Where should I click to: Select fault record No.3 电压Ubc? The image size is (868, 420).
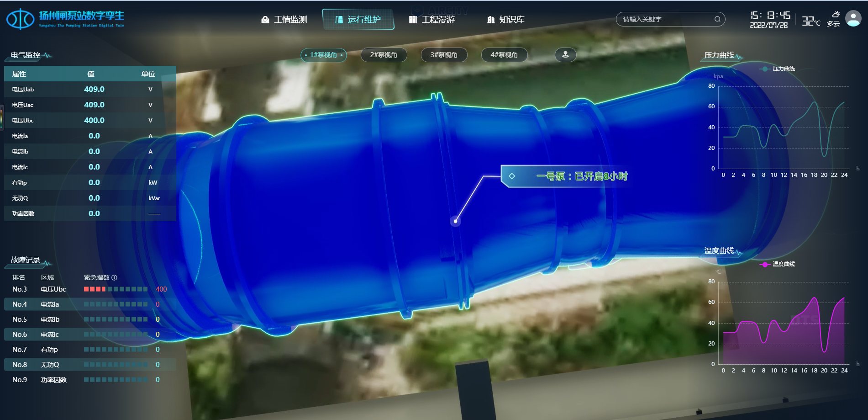pyautogui.click(x=90, y=289)
